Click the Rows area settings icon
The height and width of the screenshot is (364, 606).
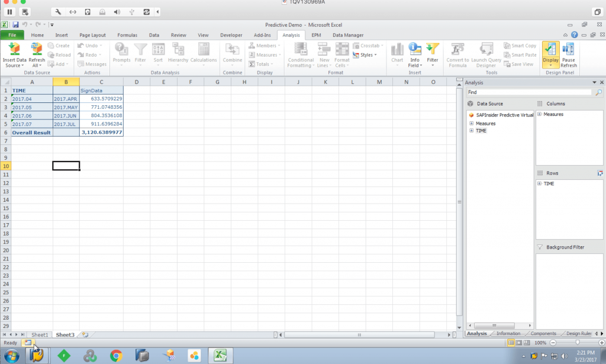600,173
